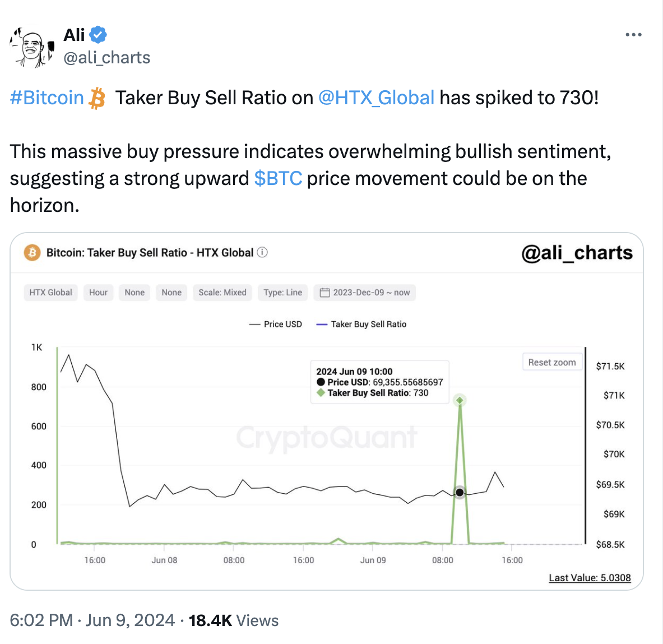
Task: Click the black price point on chart
Action: (x=460, y=493)
